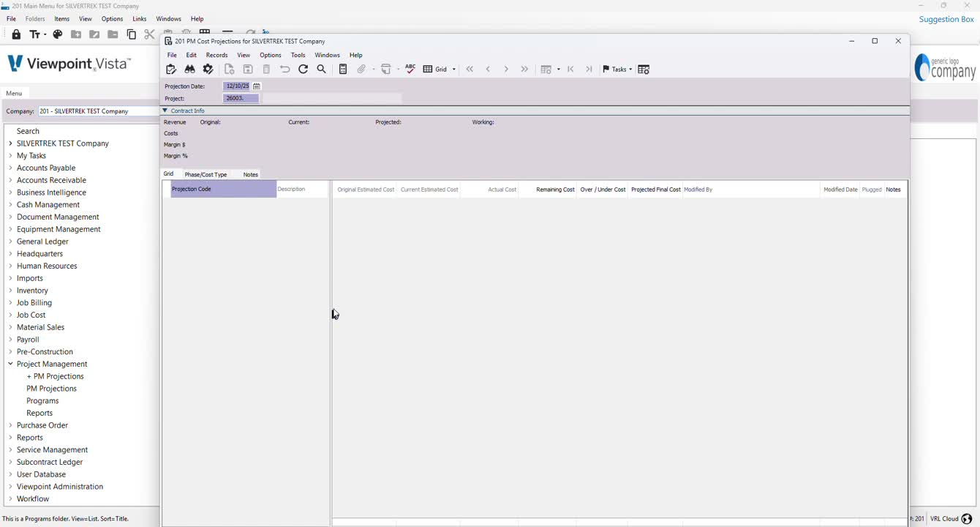Go to previous record arrow
This screenshot has width=980, height=527.
tap(488, 70)
